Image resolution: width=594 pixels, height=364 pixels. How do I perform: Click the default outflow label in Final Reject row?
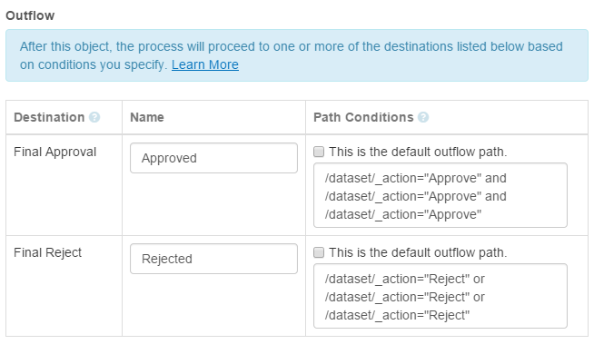[418, 252]
